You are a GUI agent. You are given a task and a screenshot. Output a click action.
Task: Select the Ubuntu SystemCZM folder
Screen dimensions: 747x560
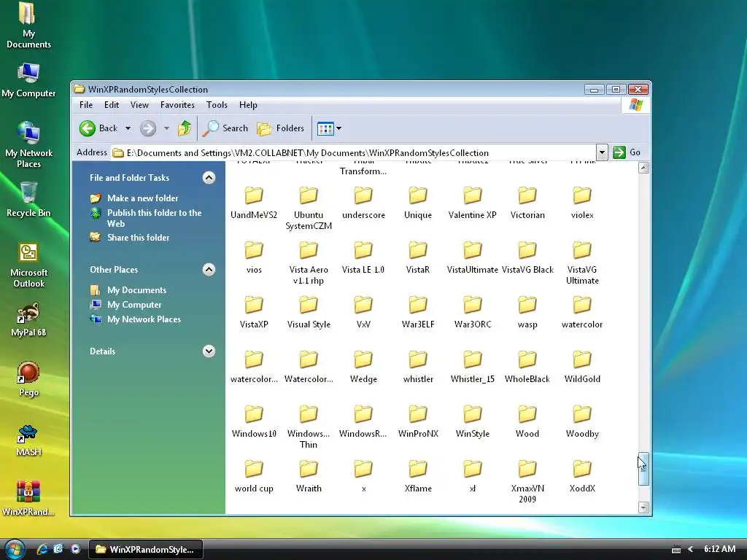tap(309, 208)
